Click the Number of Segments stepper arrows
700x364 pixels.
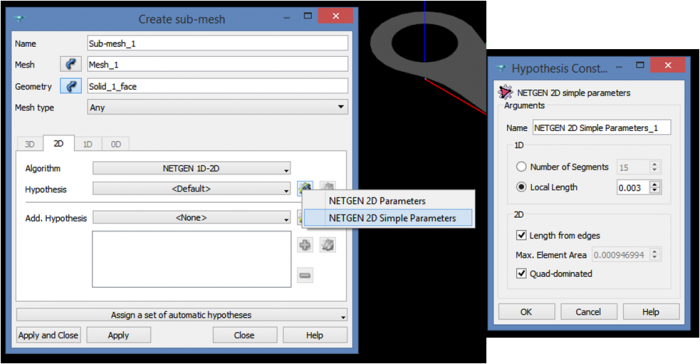(654, 167)
